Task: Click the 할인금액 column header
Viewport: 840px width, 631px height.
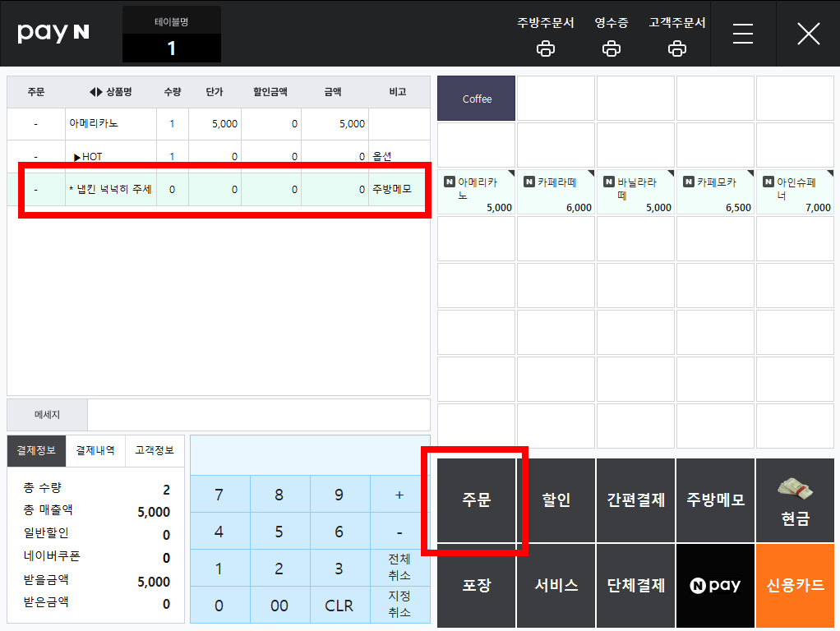Action: [270, 92]
